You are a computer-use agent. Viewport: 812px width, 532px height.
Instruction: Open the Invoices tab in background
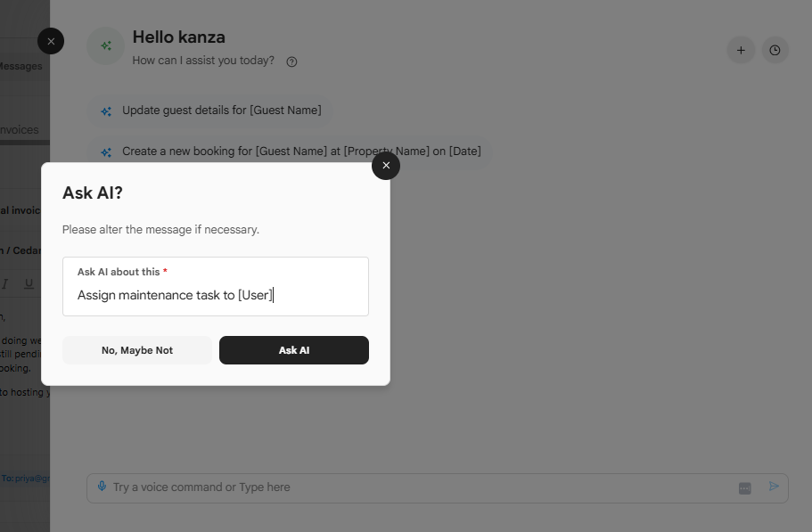click(19, 130)
